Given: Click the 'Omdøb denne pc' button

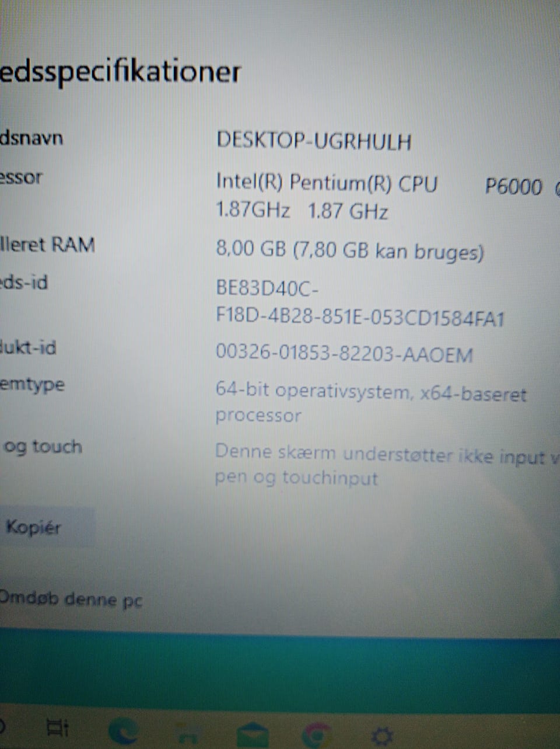Looking at the screenshot, I should pos(71,599).
